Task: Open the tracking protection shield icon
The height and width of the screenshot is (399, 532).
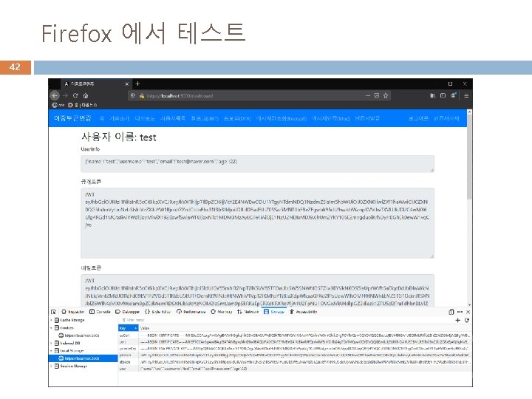Action: [133, 95]
